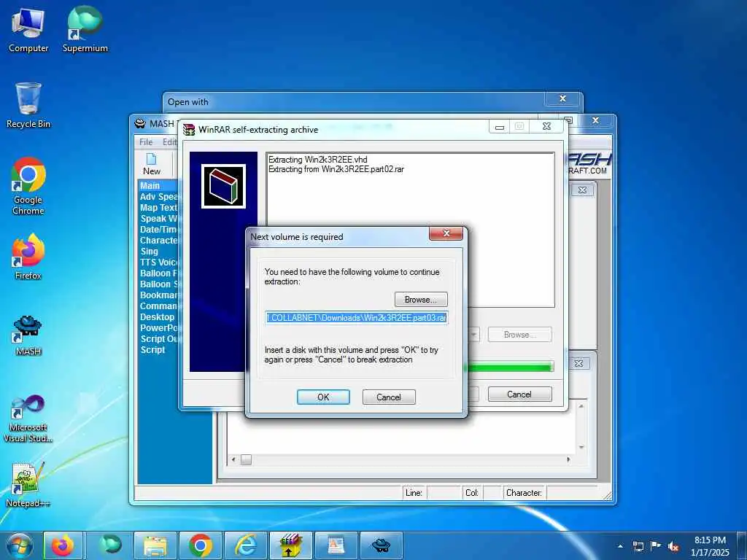747x560 pixels.
Task: Select the last Script entry in MASH sidebar
Action: (x=152, y=350)
